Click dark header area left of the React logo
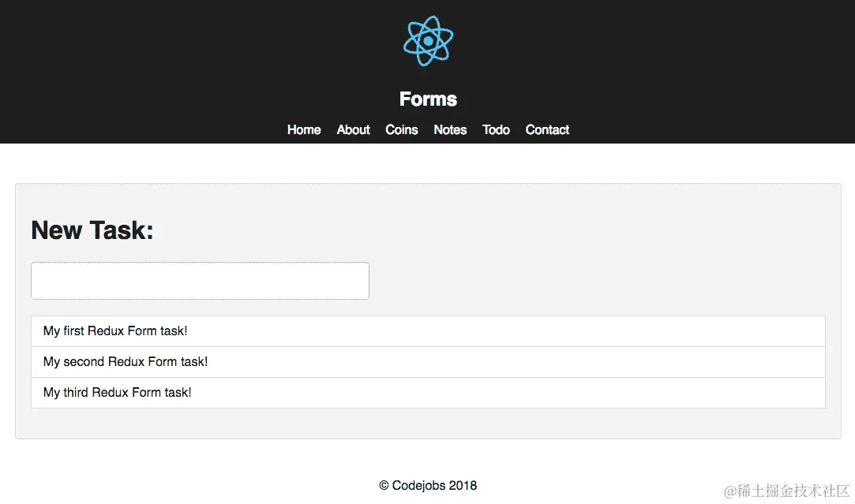 (x=197, y=47)
